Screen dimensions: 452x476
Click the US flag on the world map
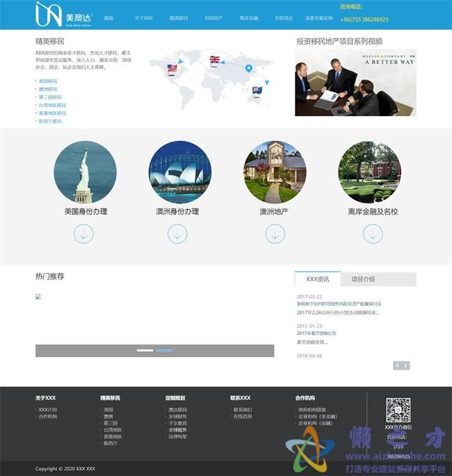(x=172, y=68)
